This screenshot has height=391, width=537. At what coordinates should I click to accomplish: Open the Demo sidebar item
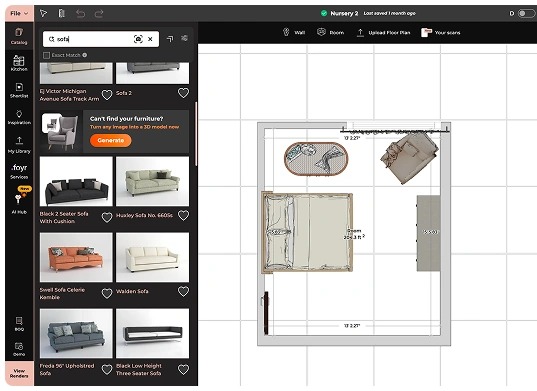point(19,349)
